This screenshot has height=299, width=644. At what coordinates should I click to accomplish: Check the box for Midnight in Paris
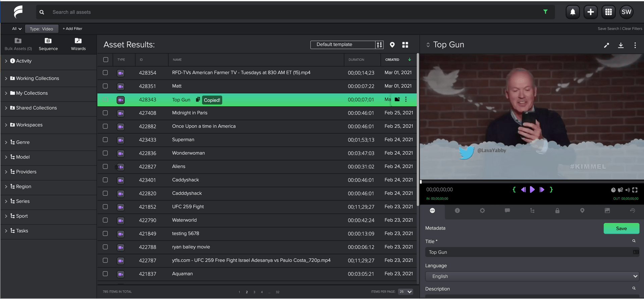(105, 113)
